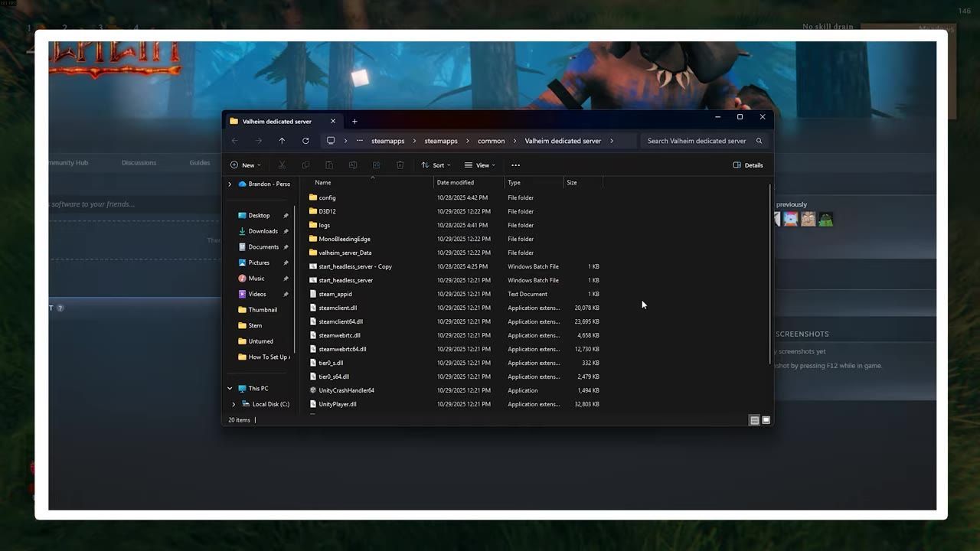980x551 pixels.
Task: Refresh the folder view
Action: (305, 141)
